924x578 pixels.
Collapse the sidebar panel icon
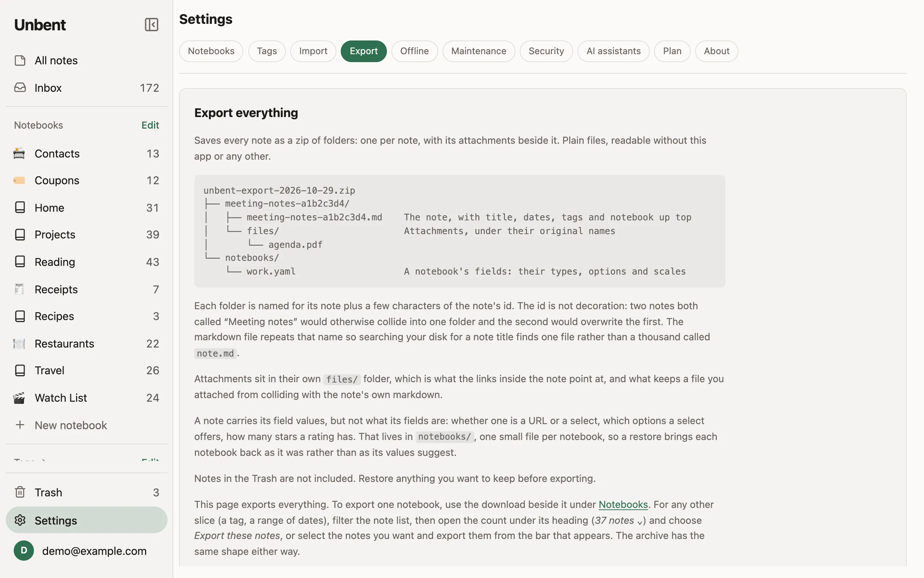pos(151,25)
